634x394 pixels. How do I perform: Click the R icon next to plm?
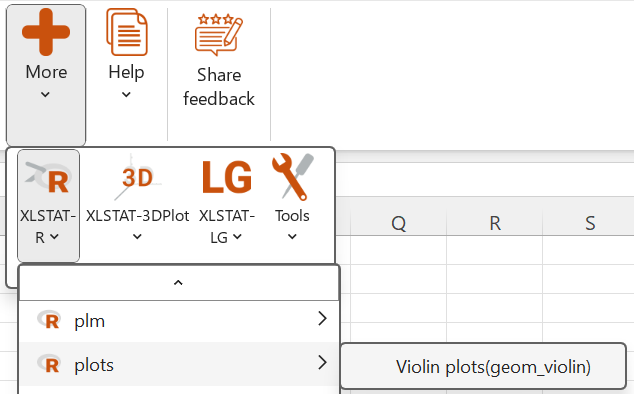tap(49, 320)
